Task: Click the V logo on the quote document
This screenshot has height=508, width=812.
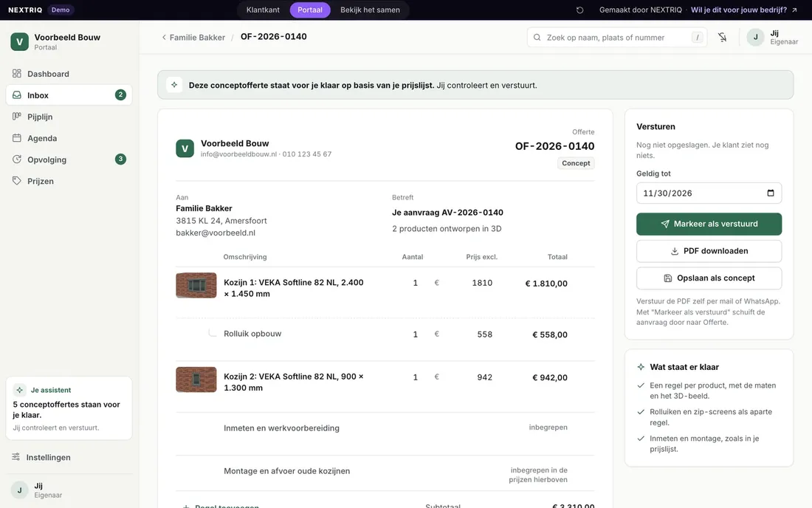Action: point(185,148)
